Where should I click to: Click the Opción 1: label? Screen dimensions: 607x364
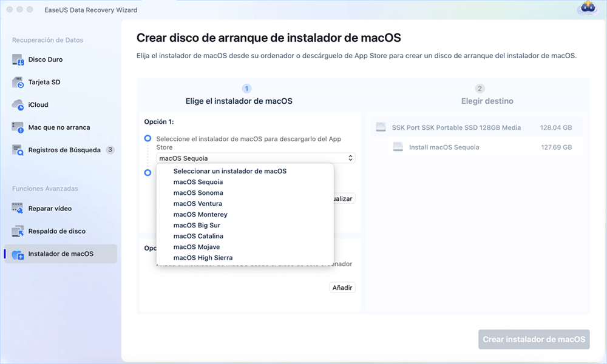coord(158,121)
